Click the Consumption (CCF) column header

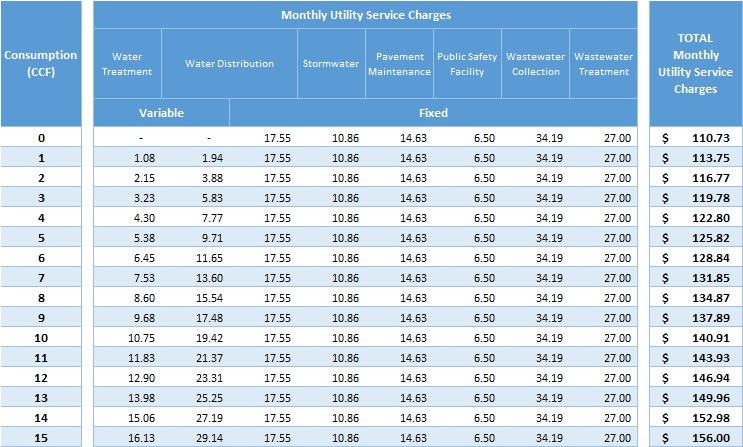click(40, 62)
